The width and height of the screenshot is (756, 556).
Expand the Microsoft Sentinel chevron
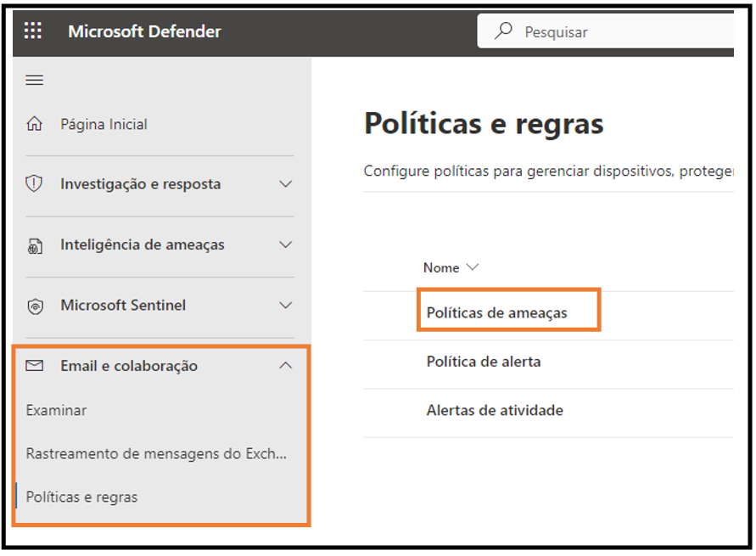click(285, 306)
